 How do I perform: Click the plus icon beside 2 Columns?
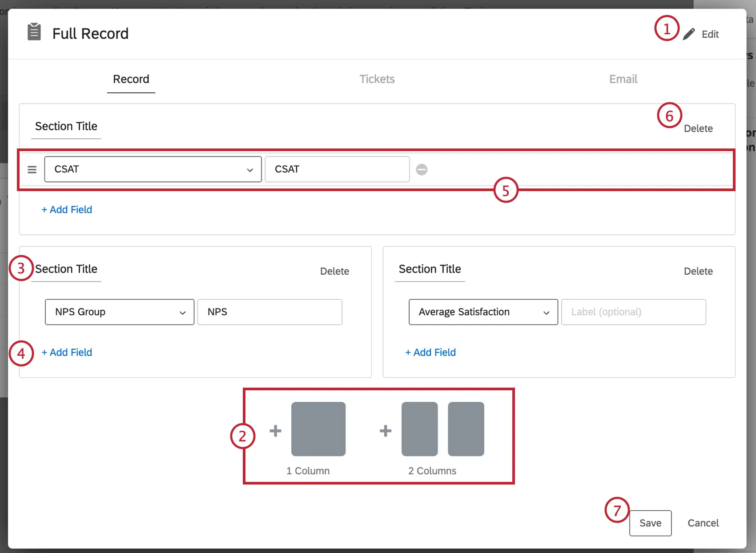(386, 430)
